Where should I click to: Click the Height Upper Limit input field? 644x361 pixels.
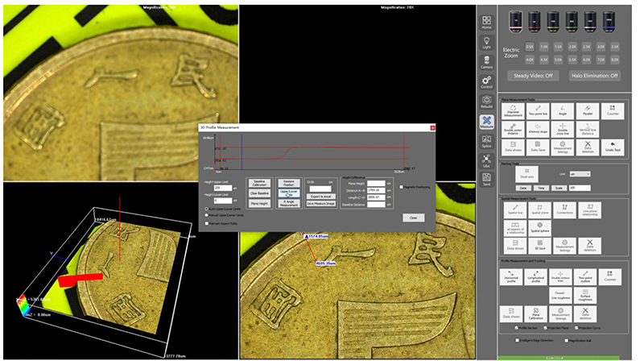pyautogui.click(x=223, y=188)
